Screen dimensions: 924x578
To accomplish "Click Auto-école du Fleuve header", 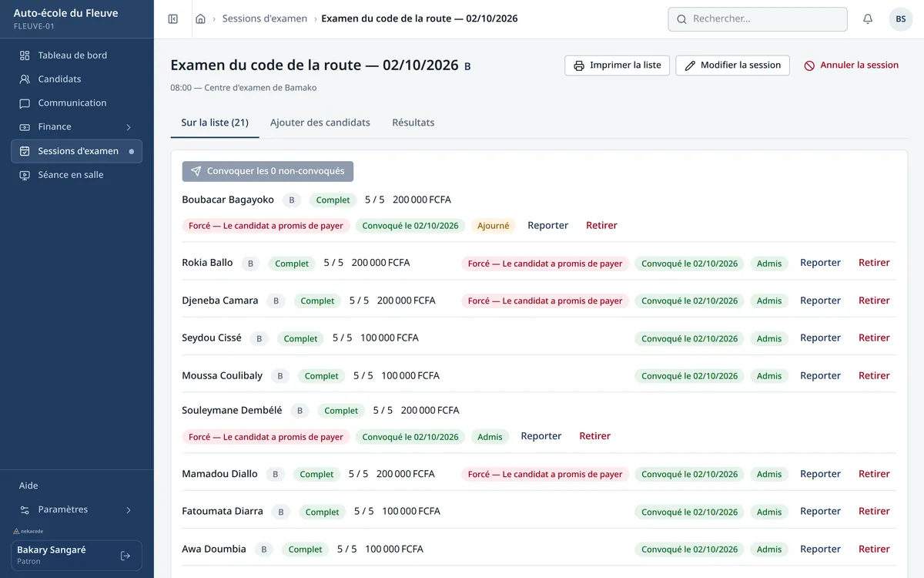I will coord(66,13).
